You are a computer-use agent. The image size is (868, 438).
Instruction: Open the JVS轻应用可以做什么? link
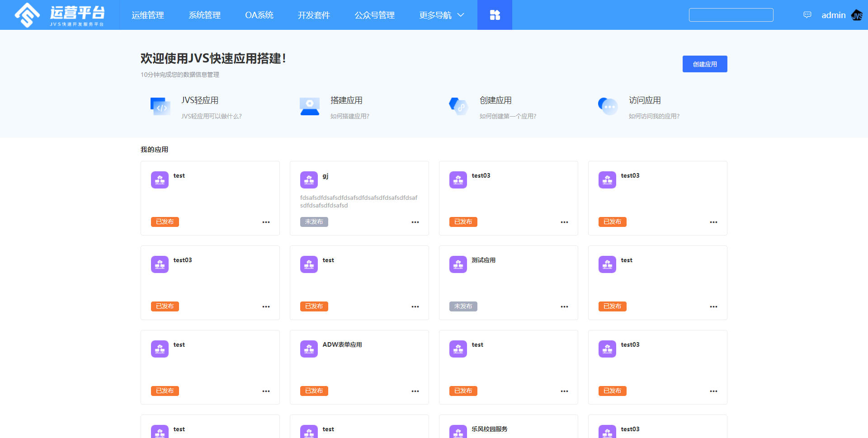212,116
